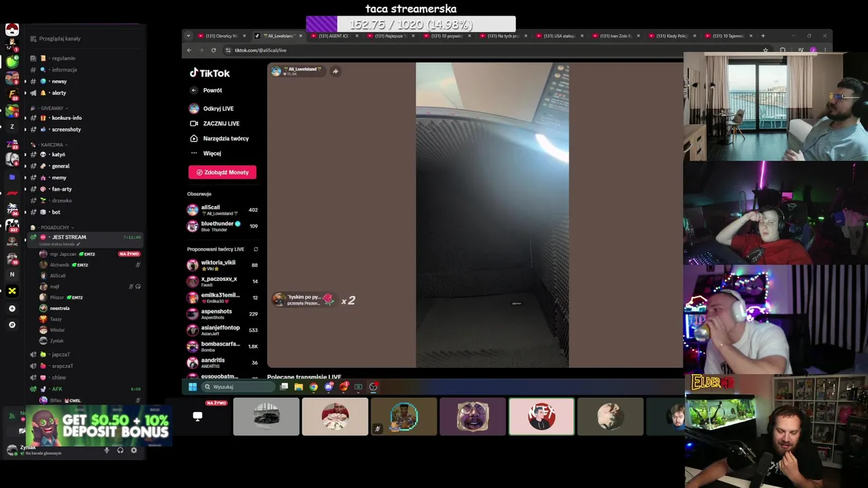868x488 pixels.
Task: Switch to the Najlepsze browser tab
Action: pyautogui.click(x=389, y=36)
